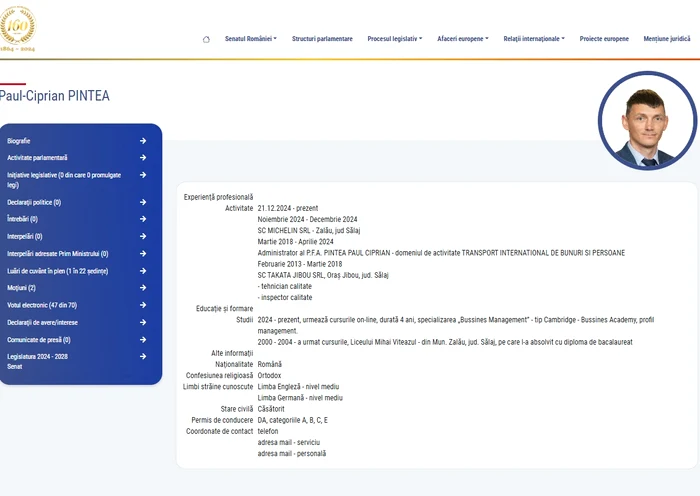Click the Senate 160 anniversary logo
Image resolution: width=700 pixels, height=496 pixels.
coord(18,29)
